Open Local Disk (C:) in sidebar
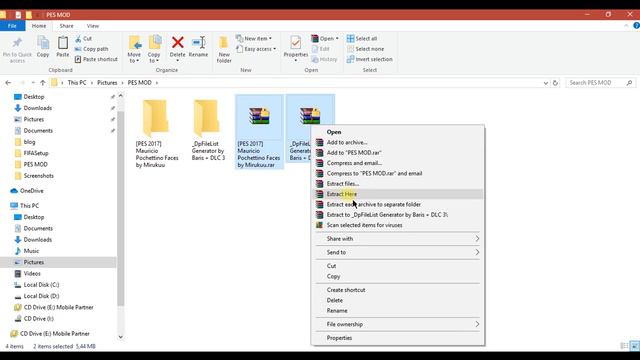The width and height of the screenshot is (640, 360). click(x=41, y=285)
